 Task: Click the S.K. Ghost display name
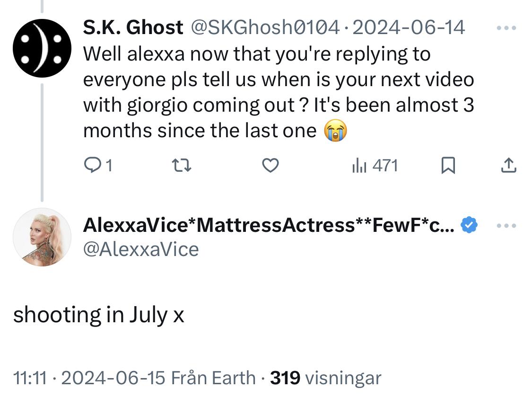133,28
